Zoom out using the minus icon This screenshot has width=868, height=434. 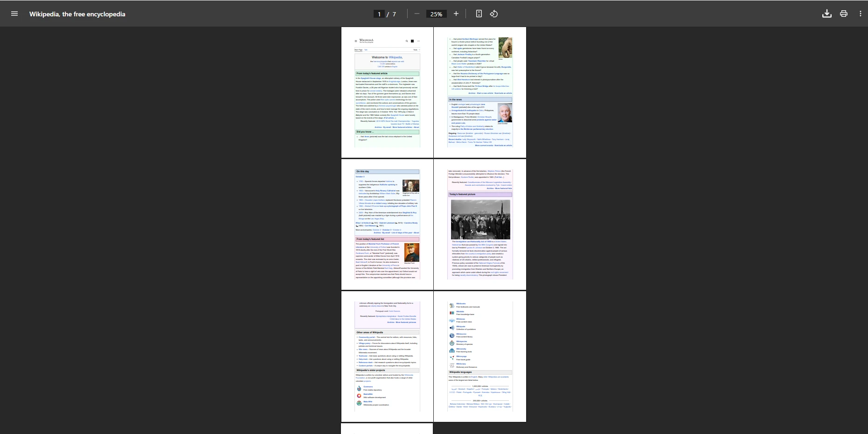[x=417, y=14]
